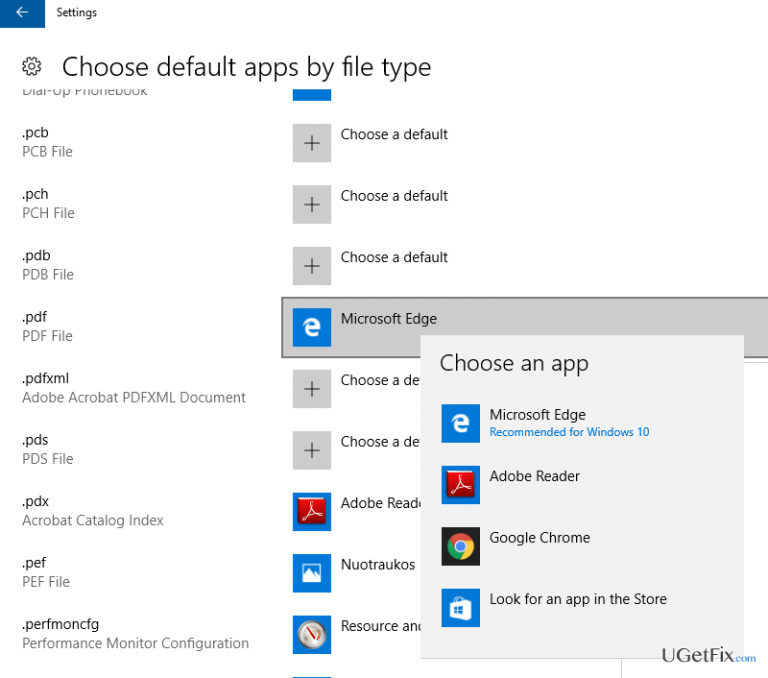The width and height of the screenshot is (768, 678).
Task: Click the .pcb file extension text
Action: (x=35, y=133)
